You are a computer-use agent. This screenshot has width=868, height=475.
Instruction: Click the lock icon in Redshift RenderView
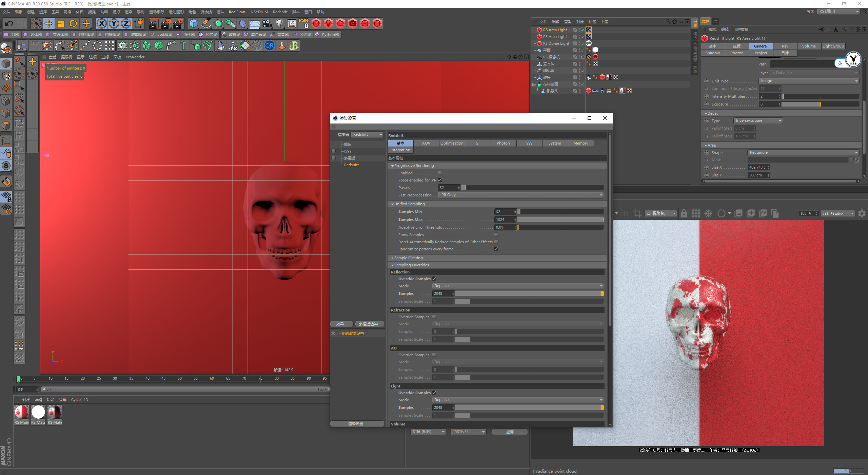[x=684, y=213]
